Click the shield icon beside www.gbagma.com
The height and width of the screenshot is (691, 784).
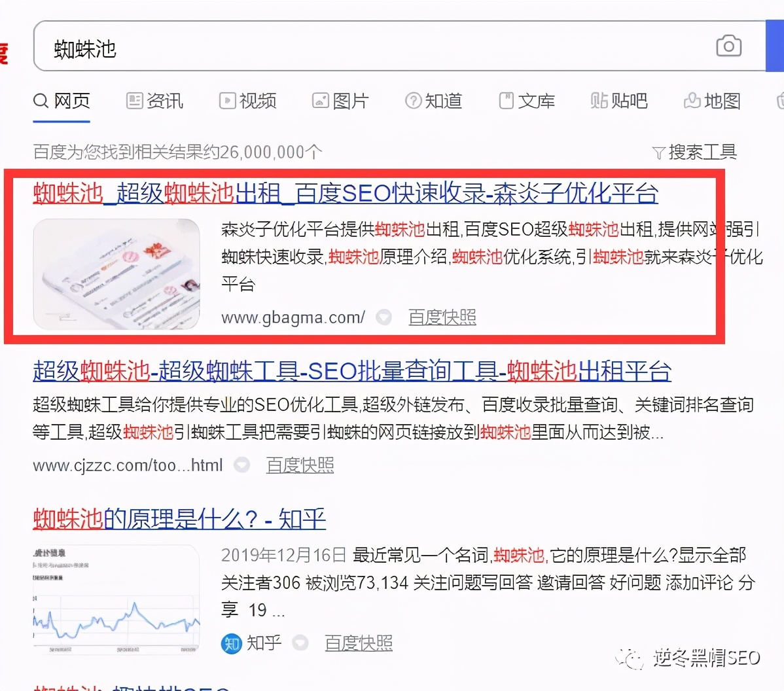(x=384, y=317)
